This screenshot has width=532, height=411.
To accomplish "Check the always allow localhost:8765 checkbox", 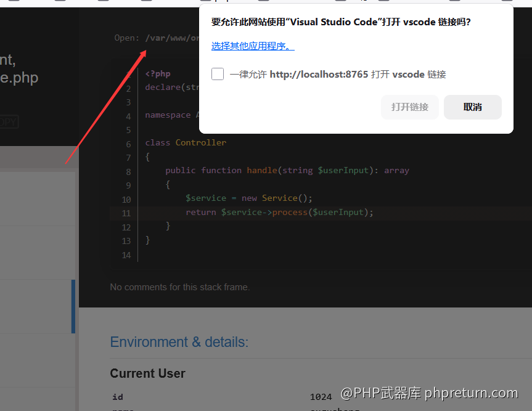I will pos(218,74).
